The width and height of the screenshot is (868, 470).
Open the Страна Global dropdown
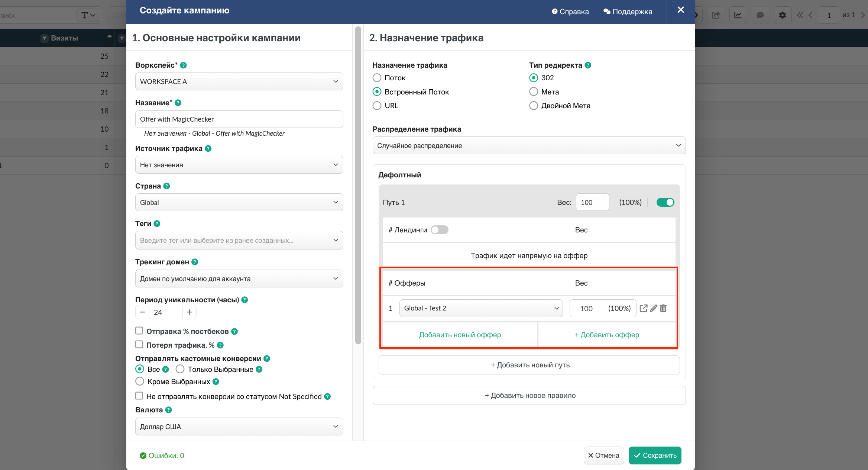click(239, 202)
